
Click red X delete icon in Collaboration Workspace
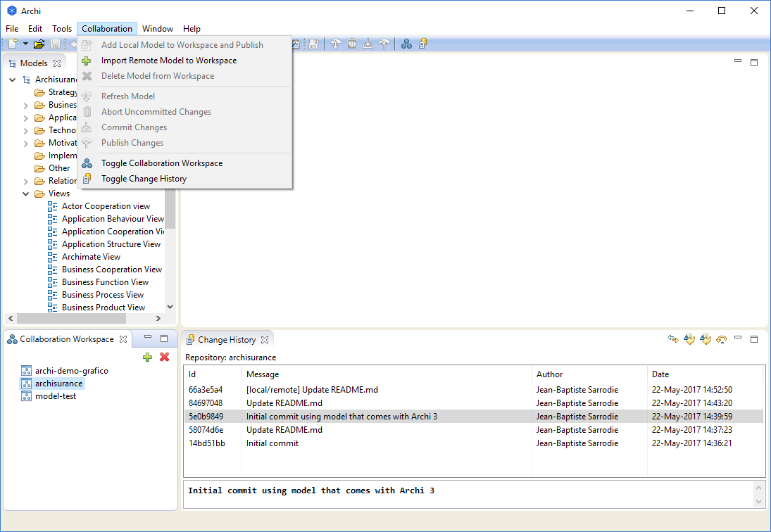click(x=165, y=357)
